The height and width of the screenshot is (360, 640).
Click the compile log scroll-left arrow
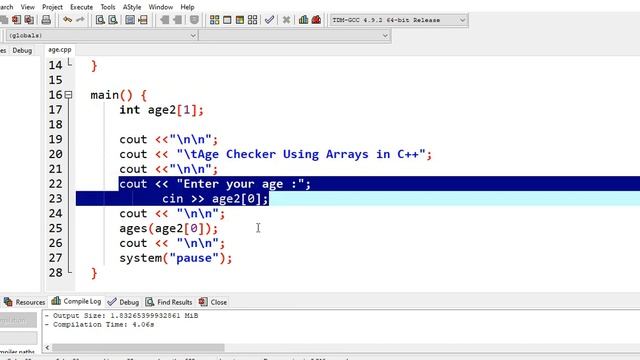point(47,348)
